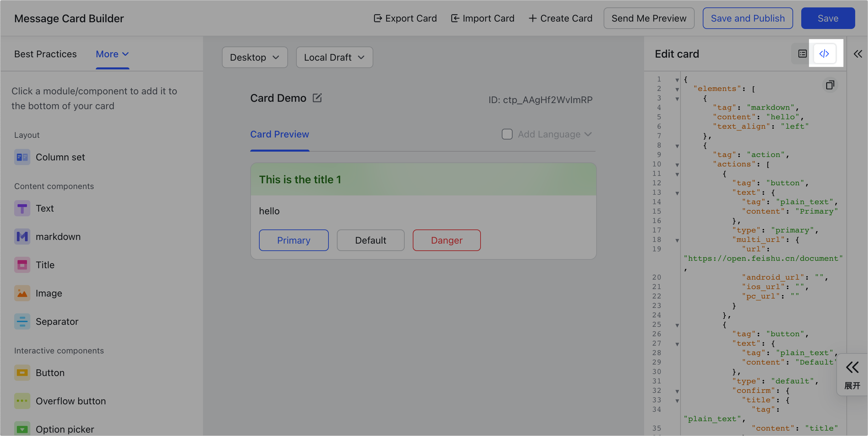Fold the "actions" array on line 10
This screenshot has width=868, height=436.
(x=677, y=165)
